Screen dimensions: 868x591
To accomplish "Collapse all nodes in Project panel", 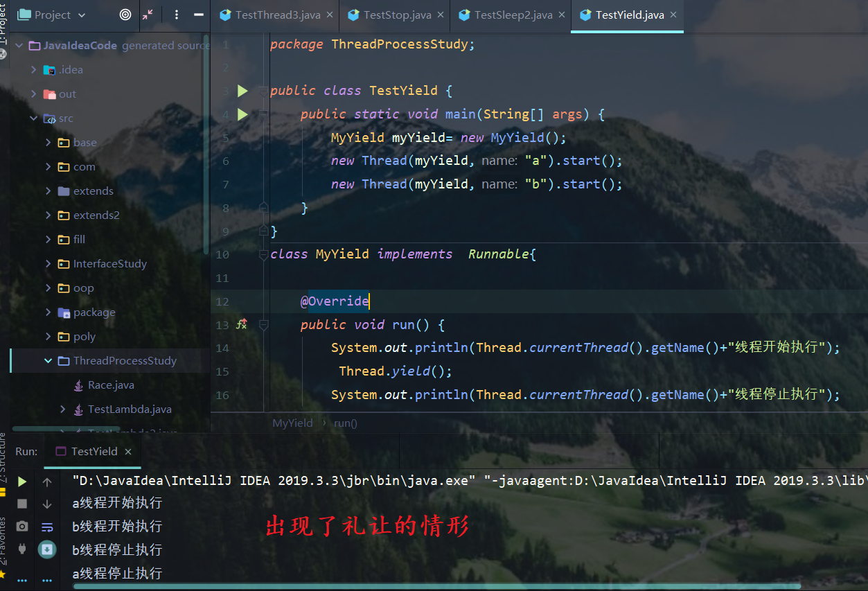I will point(148,15).
